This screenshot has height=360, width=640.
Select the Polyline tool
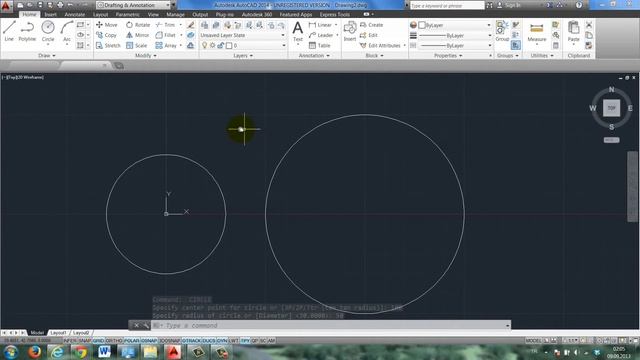27,31
